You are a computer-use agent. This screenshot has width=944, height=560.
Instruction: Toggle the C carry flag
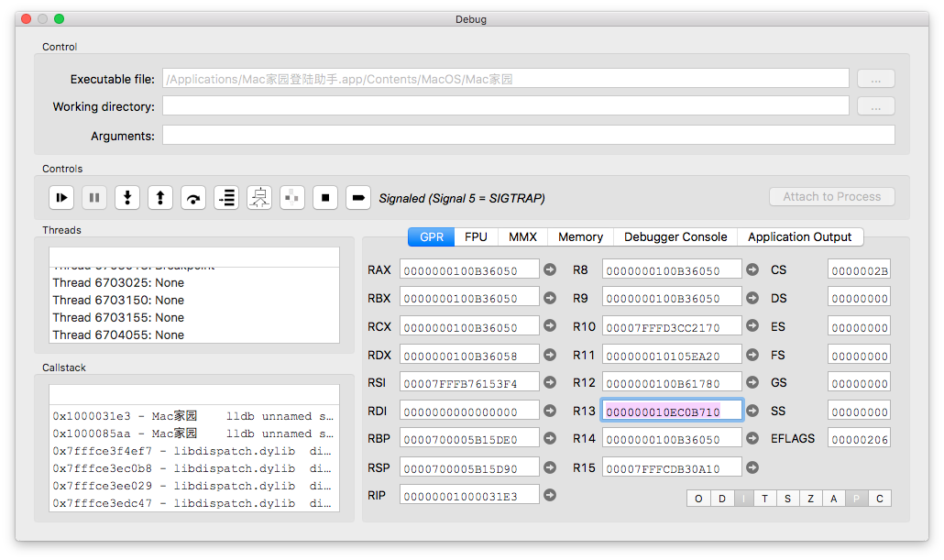880,499
